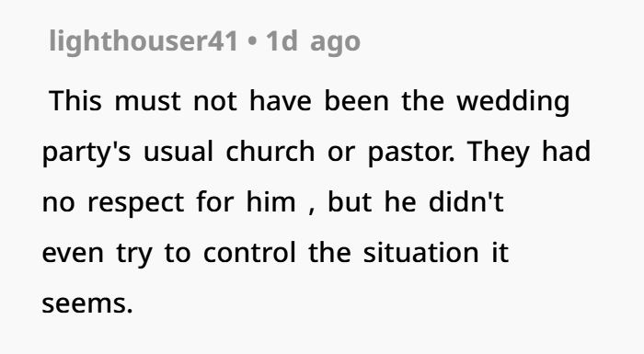Click the word 'control' in the comment
Screen dimensions: 644x354
(249, 252)
